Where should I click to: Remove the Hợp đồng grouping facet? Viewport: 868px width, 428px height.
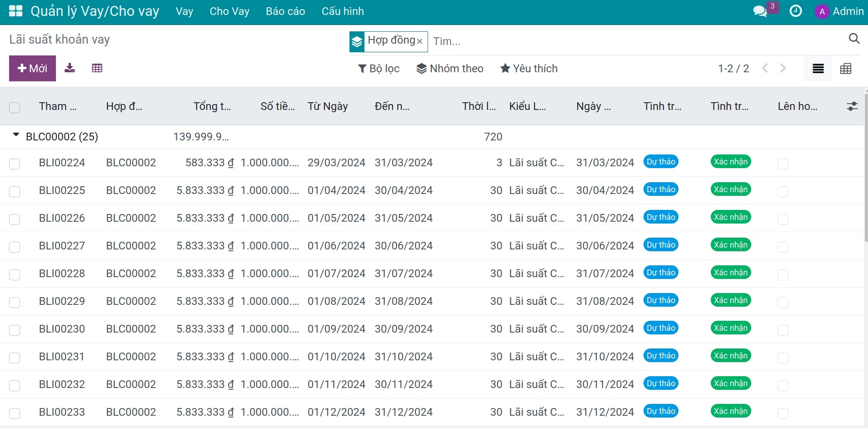(x=419, y=41)
